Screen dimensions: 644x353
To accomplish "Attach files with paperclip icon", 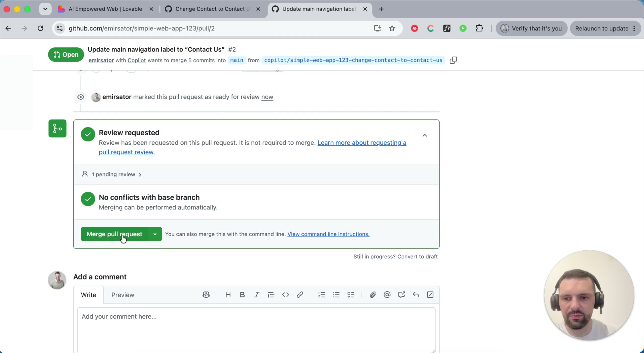I will click(372, 295).
